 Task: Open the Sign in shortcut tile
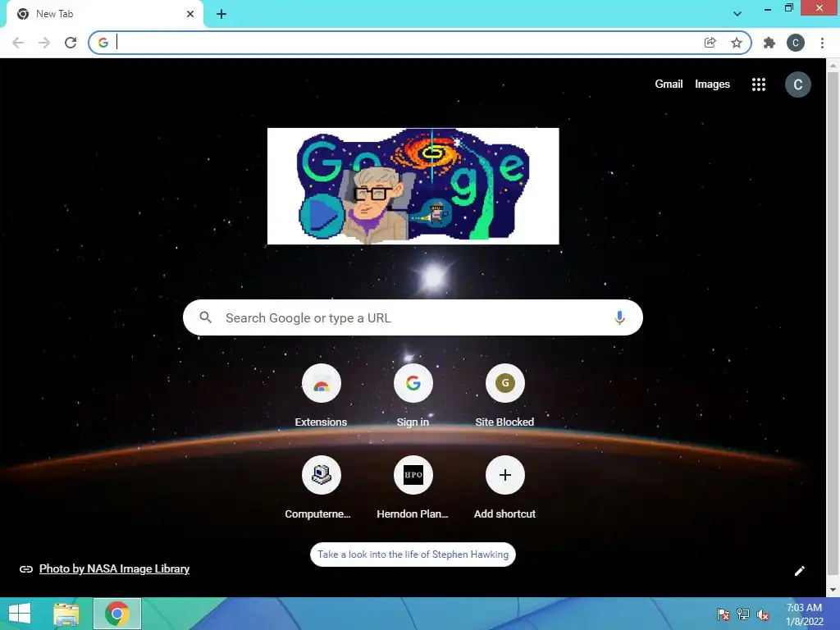413,395
